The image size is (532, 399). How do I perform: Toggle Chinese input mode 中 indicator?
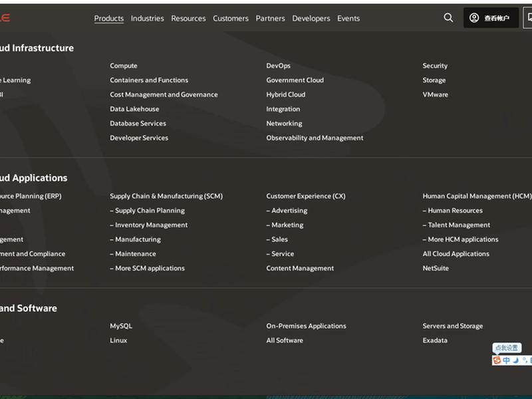click(x=506, y=360)
